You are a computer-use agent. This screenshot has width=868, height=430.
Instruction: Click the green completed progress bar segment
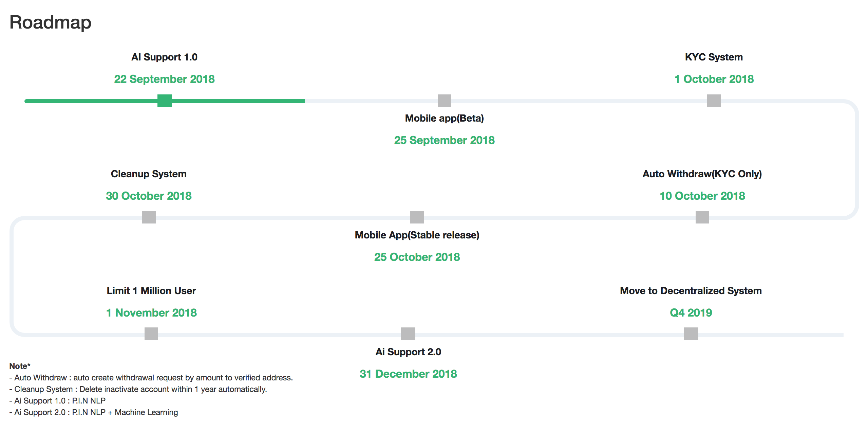coord(165,101)
